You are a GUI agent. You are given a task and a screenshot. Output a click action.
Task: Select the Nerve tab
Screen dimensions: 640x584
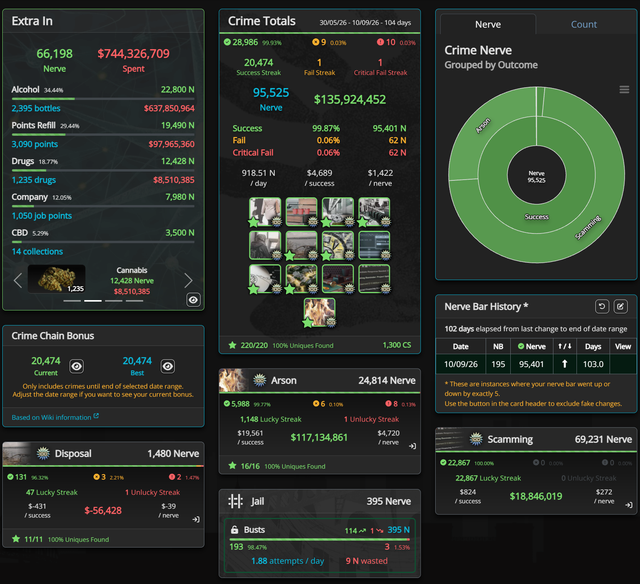coord(488,24)
